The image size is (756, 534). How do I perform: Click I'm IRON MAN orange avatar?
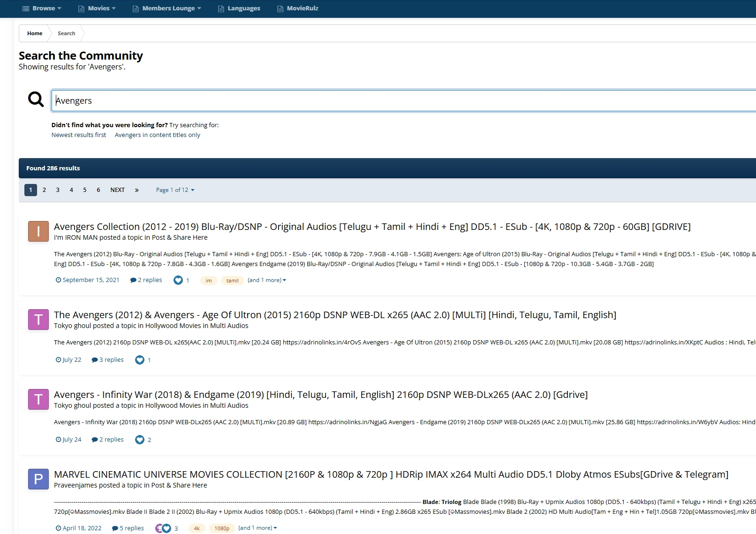[x=38, y=231]
